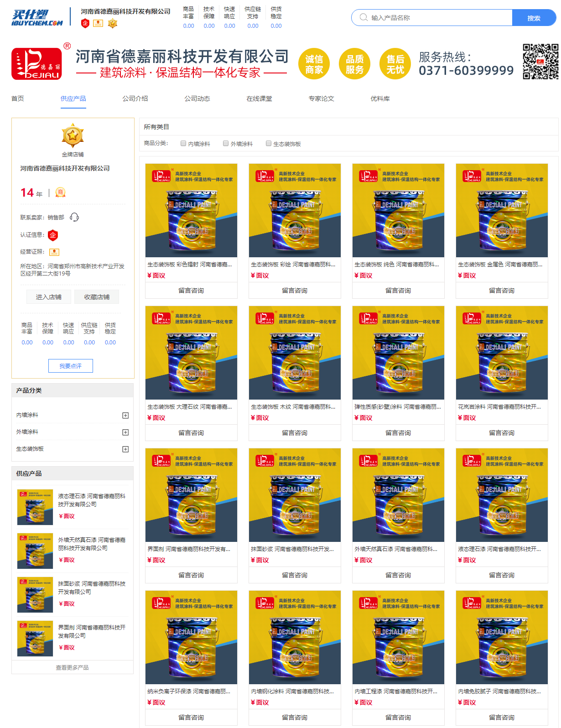561x728 pixels.
Task: Open 生态装饰板 大理石纹 product thumbnail
Action: click(x=192, y=353)
